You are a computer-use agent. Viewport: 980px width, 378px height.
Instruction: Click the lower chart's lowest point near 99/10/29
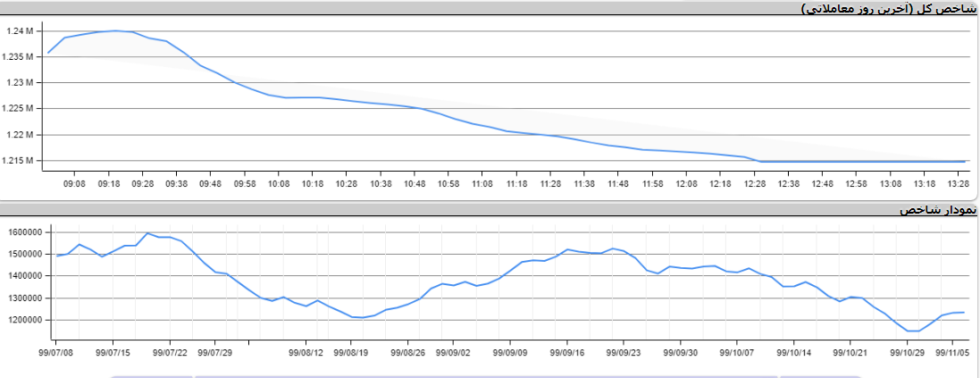pos(913,332)
